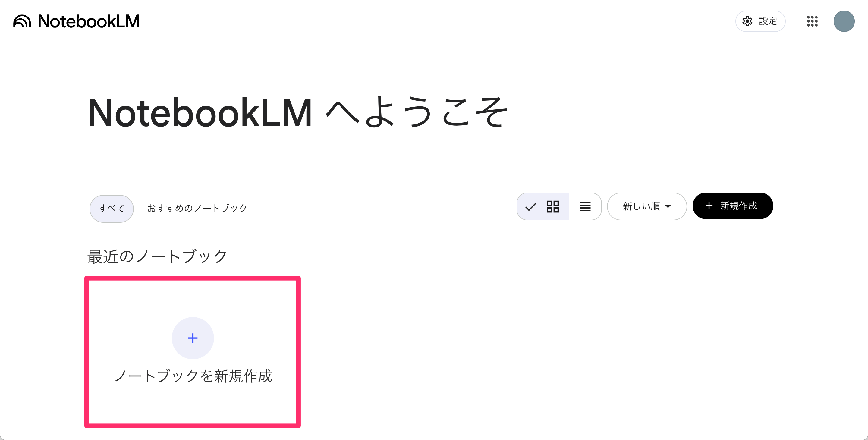Click the NotebookLM logo icon
The width and height of the screenshot is (868, 440).
[x=22, y=21]
